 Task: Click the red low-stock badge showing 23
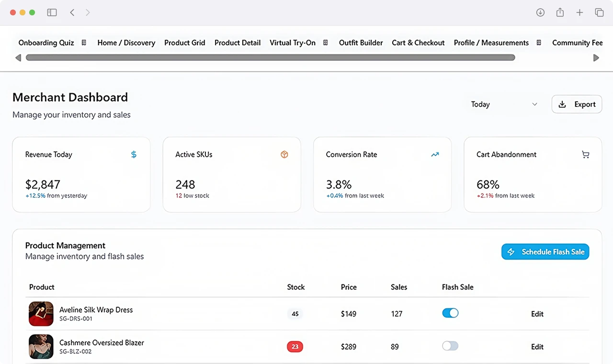coord(295,347)
